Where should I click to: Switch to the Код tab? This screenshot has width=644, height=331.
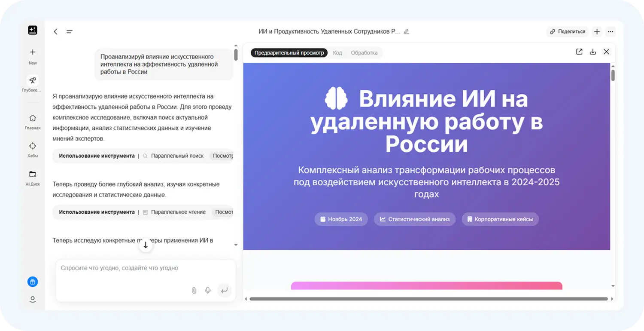(x=337, y=52)
